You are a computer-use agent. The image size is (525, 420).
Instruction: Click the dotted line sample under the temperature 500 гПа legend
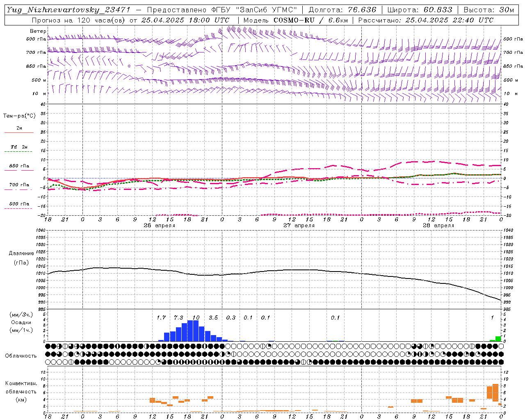click(18, 208)
